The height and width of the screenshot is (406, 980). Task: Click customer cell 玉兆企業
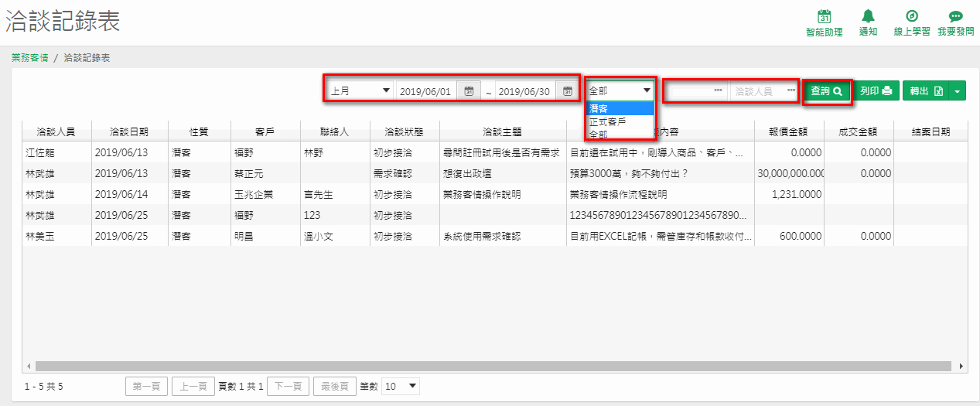pyautogui.click(x=265, y=195)
